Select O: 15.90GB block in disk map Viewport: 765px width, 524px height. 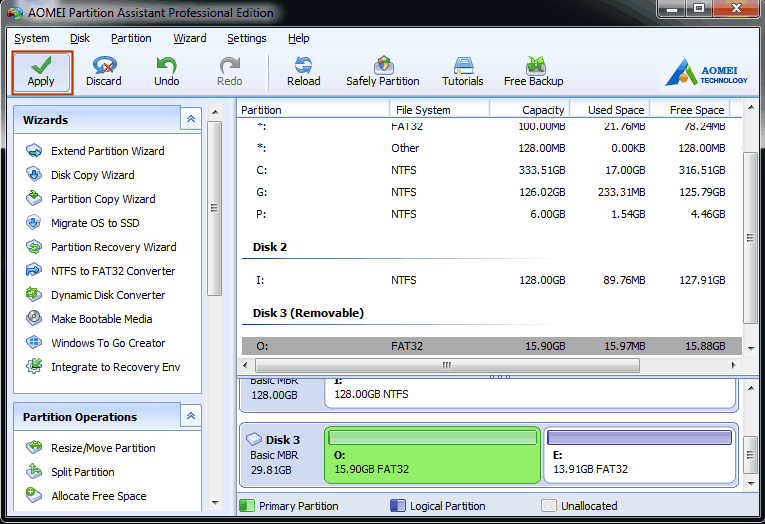432,455
